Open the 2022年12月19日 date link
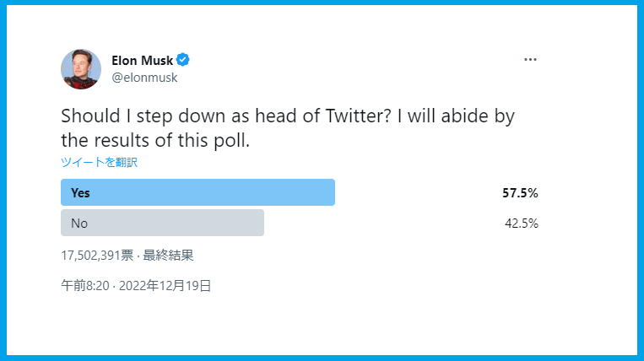644x361 pixels. (165, 286)
